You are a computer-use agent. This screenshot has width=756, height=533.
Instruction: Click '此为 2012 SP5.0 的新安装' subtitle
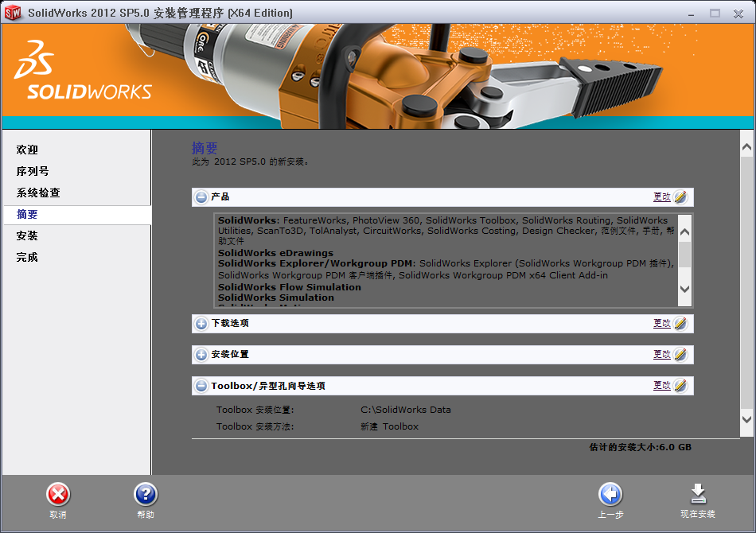250,162
